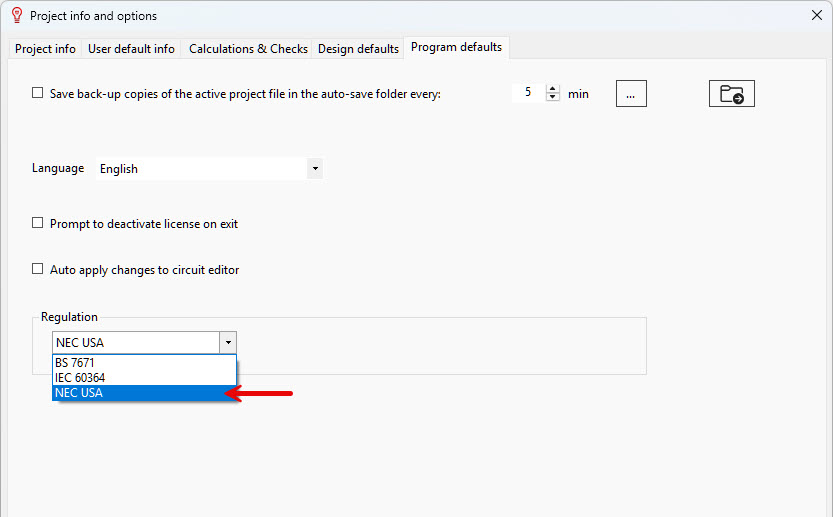This screenshot has width=833, height=517.
Task: Click the red lightbulb app icon in title bar
Action: (x=17, y=15)
